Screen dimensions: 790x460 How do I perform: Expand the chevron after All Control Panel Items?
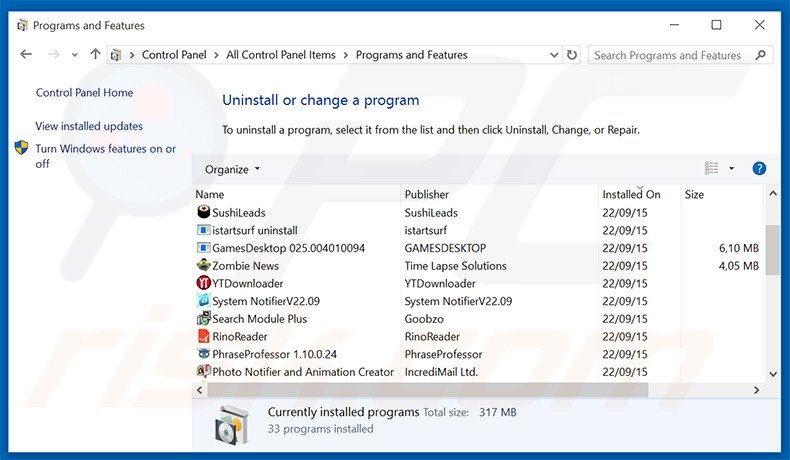[x=346, y=55]
